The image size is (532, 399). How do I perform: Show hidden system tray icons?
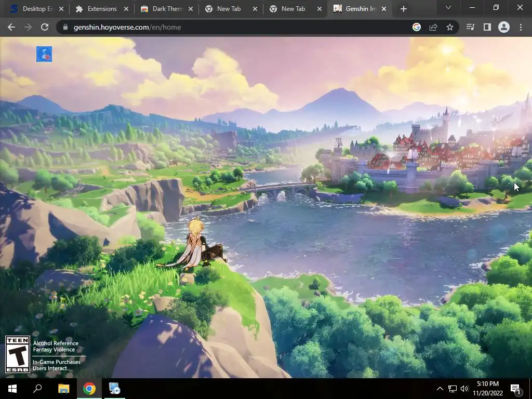tap(440, 389)
